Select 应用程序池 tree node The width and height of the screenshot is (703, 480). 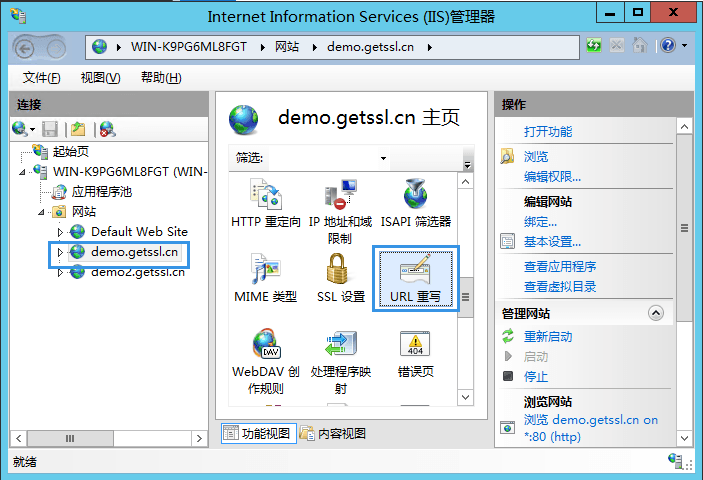101,192
